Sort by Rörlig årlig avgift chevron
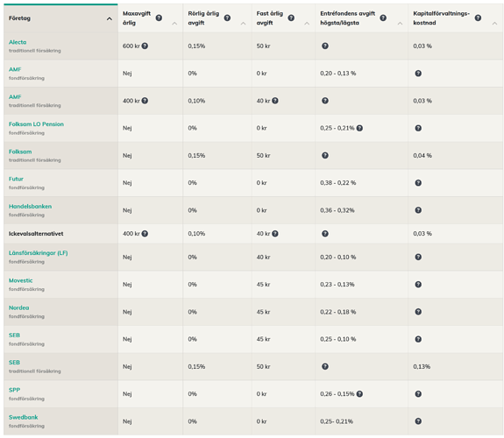 coord(244,23)
